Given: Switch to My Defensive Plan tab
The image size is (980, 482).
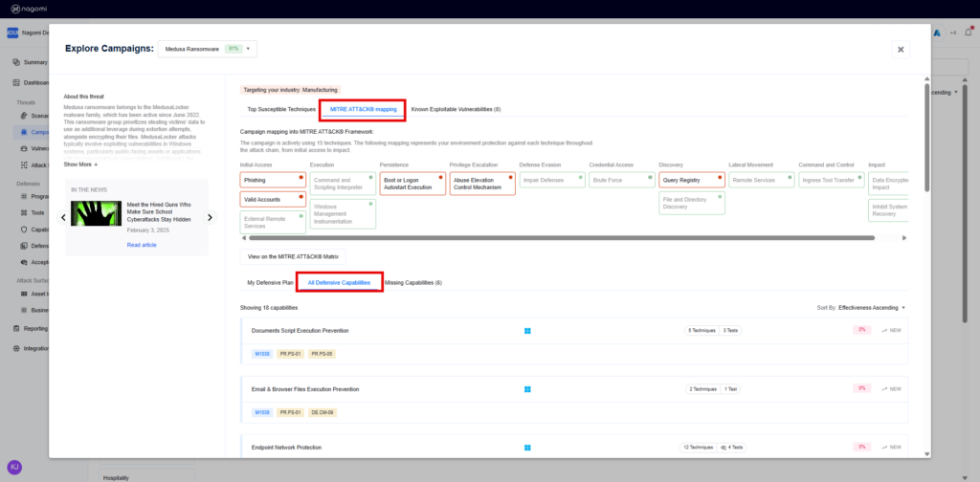Looking at the screenshot, I should (x=270, y=283).
